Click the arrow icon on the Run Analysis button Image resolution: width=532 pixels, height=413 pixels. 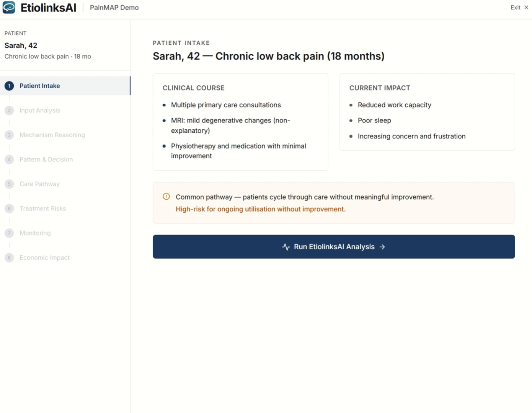(x=382, y=247)
